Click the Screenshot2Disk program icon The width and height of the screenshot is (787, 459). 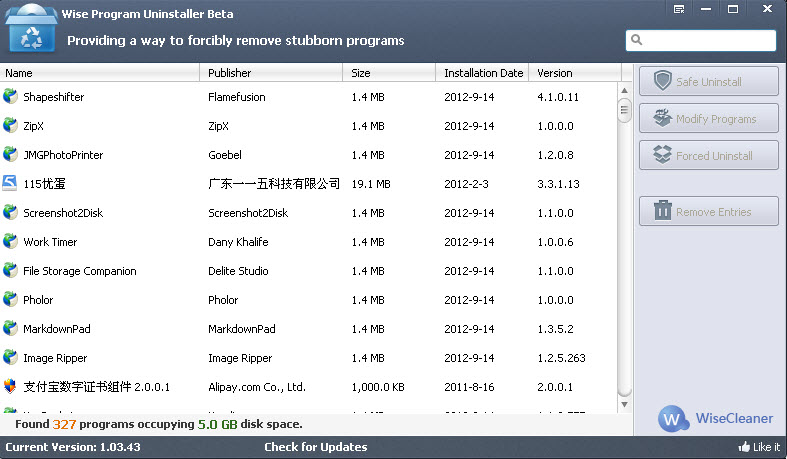click(10, 212)
